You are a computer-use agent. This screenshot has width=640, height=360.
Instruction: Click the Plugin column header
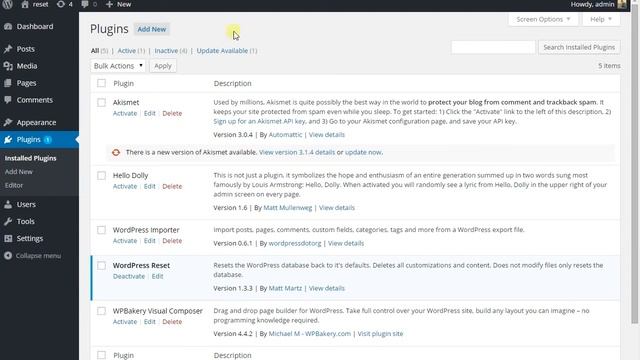click(124, 83)
